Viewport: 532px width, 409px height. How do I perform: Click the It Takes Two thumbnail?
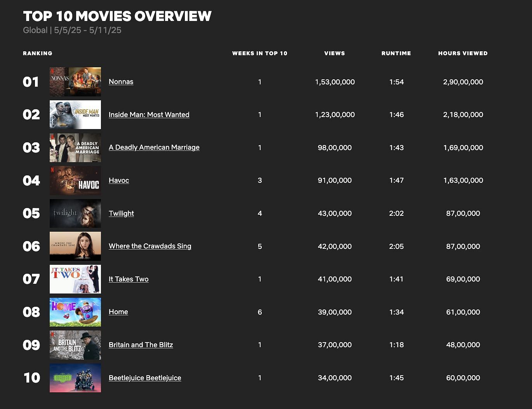point(75,279)
